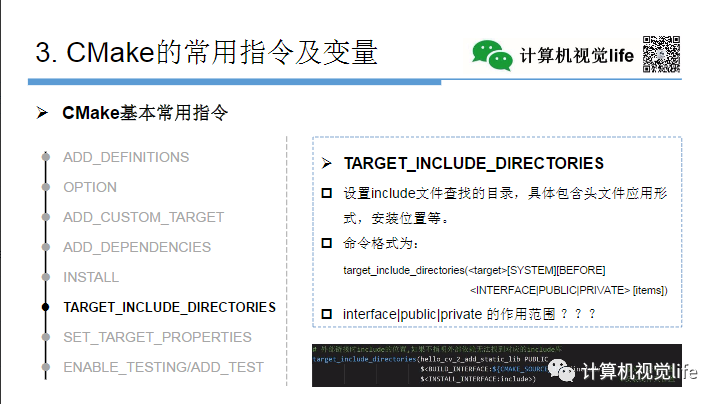Click the timeline dot beside ADD_DEFINITIONS
721x404 pixels.
pos(46,157)
